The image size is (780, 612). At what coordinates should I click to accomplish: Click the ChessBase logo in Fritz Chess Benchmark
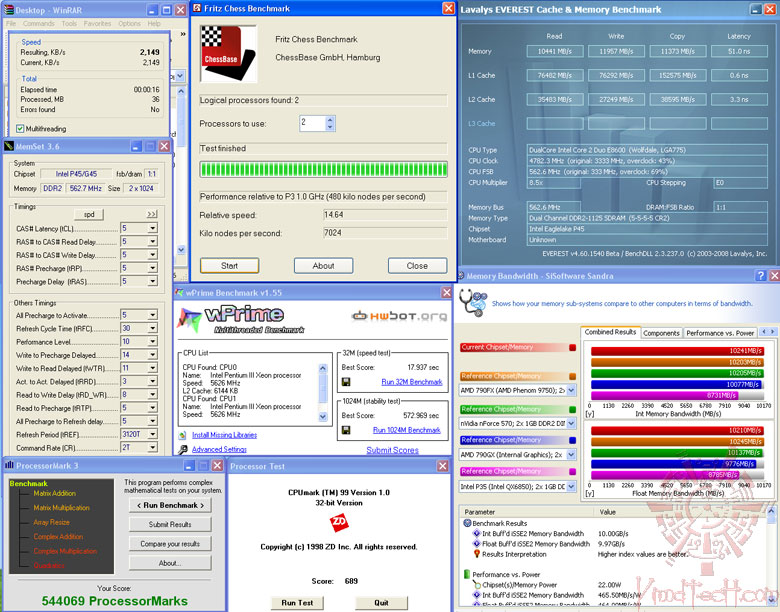click(228, 53)
